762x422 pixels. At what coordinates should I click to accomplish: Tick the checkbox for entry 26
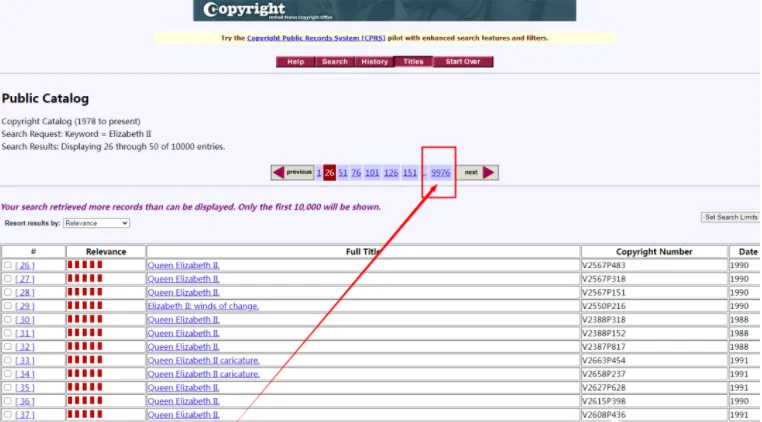click(x=8, y=265)
